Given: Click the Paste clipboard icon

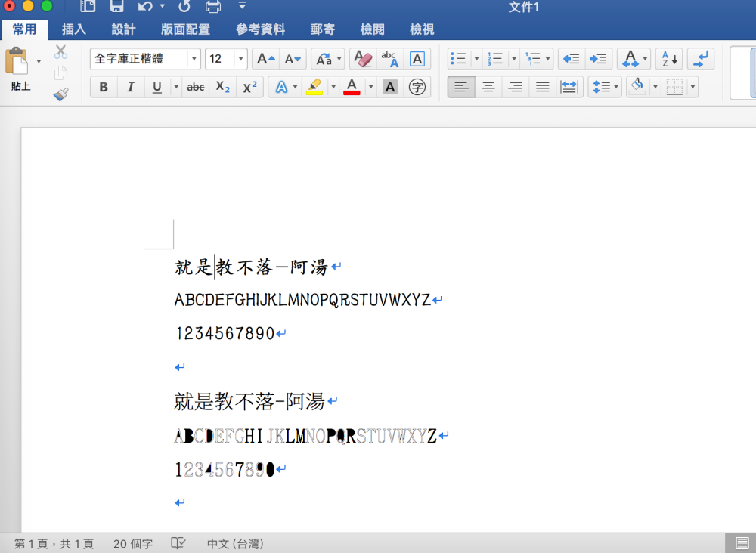Looking at the screenshot, I should (17, 60).
